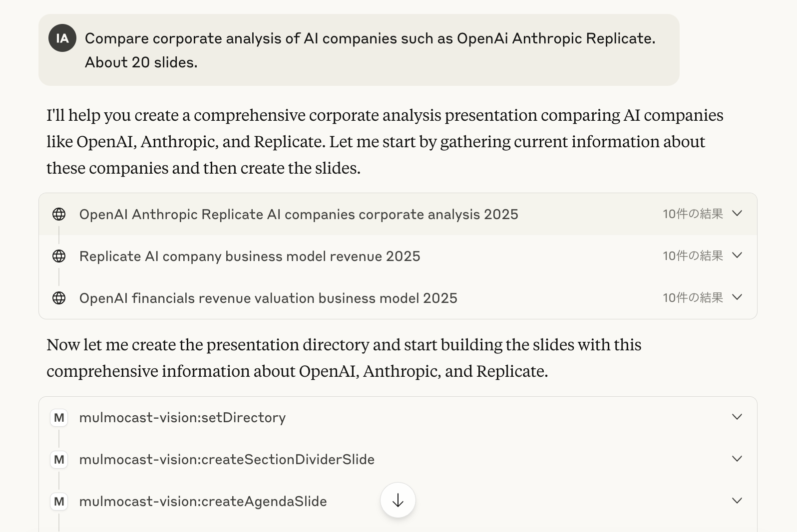Expand the corporate analysis 2025 search results
Image resolution: width=797 pixels, height=532 pixels.
(x=737, y=214)
